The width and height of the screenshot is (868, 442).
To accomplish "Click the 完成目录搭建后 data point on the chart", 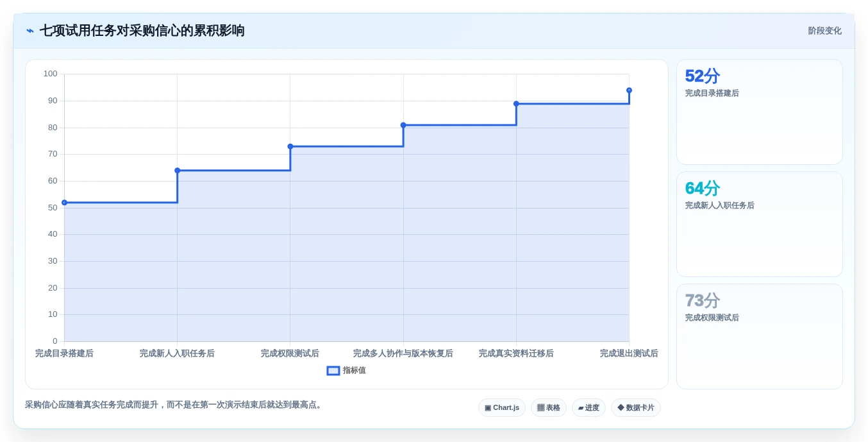I will click(x=64, y=203).
